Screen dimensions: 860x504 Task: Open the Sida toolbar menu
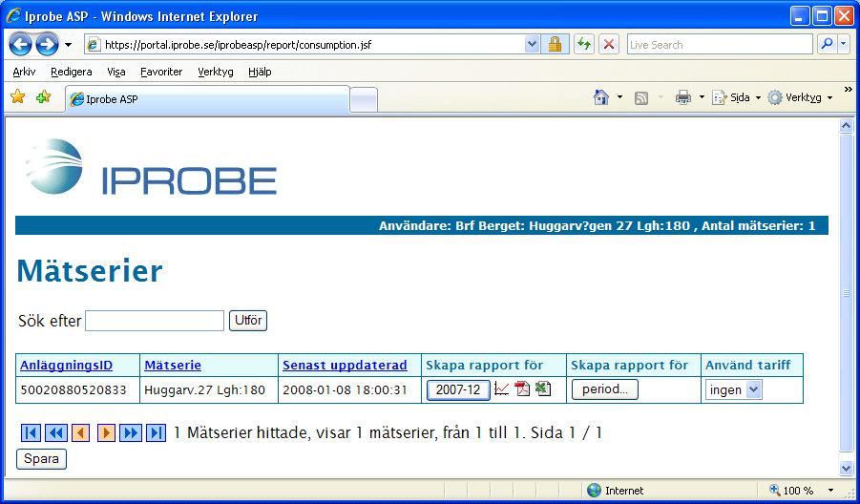click(737, 97)
